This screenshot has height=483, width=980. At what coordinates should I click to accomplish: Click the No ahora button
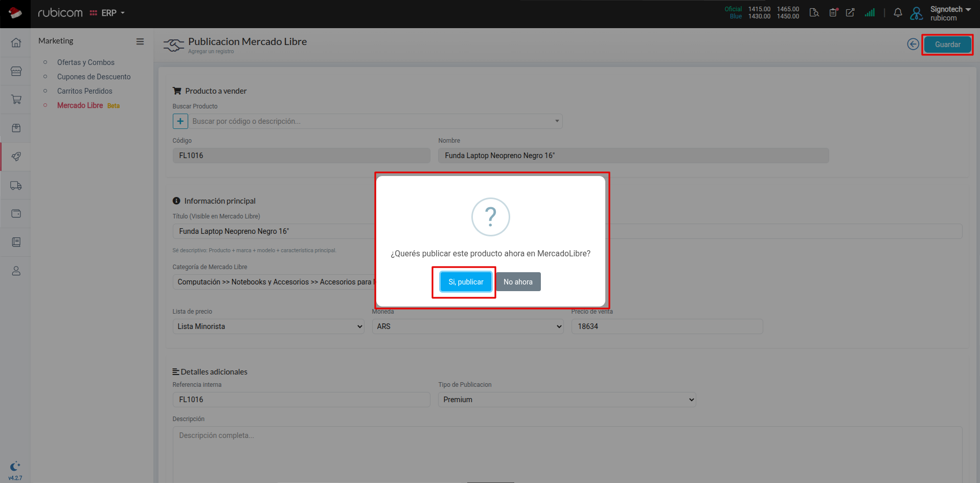(x=518, y=282)
